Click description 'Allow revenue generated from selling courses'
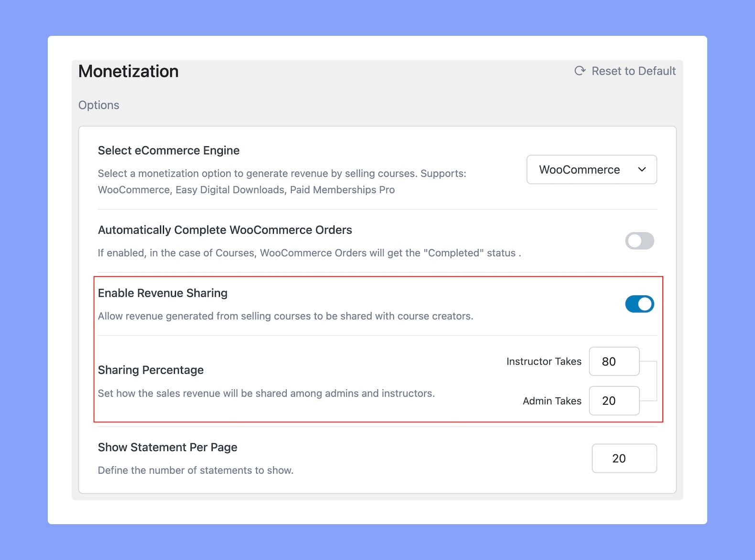The height and width of the screenshot is (560, 755). point(286,316)
